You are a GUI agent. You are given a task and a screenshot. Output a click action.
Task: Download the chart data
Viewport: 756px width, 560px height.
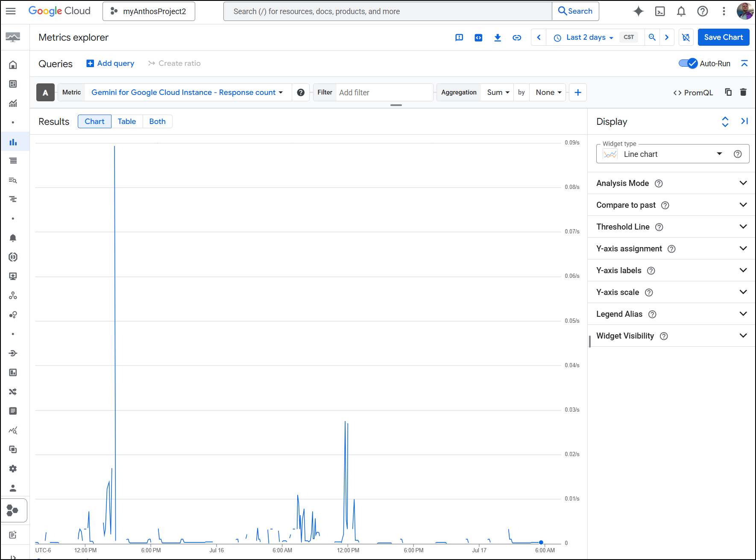pos(498,38)
